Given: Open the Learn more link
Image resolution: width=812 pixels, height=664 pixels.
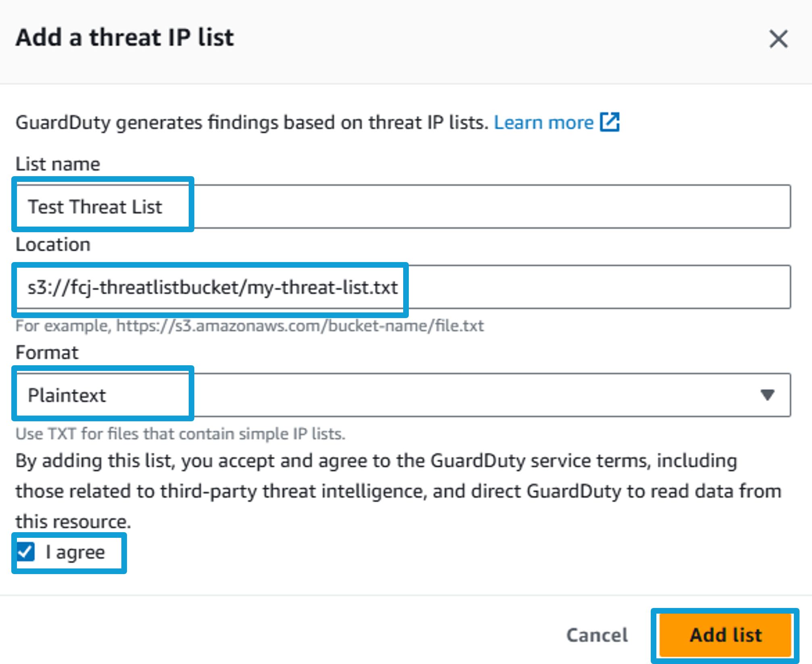Looking at the screenshot, I should 543,123.
